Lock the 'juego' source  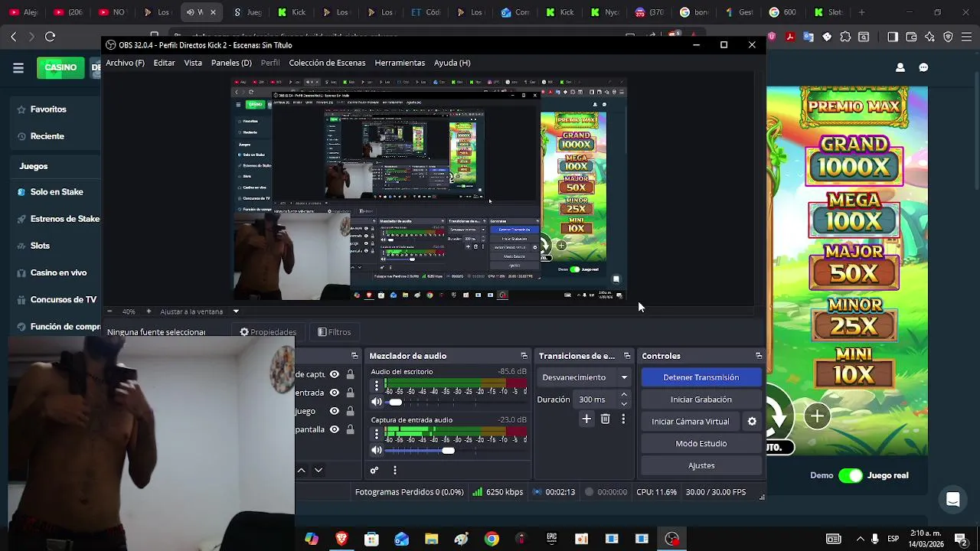(350, 411)
